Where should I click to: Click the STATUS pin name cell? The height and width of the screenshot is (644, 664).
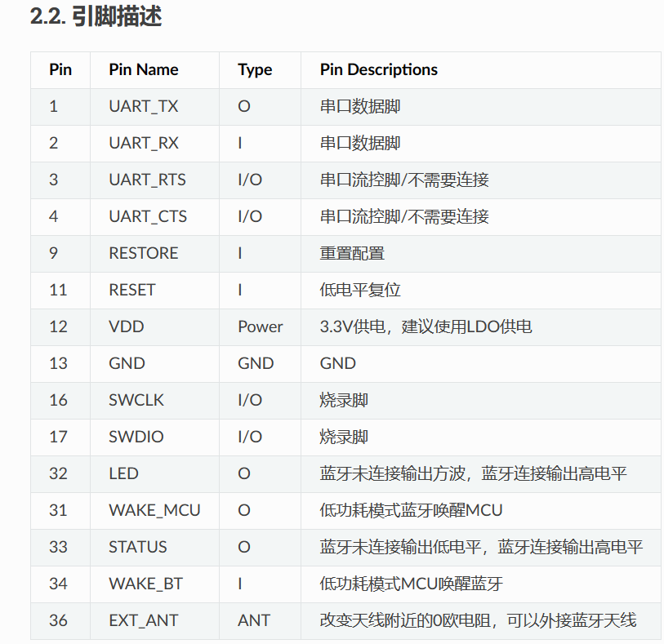pos(137,547)
